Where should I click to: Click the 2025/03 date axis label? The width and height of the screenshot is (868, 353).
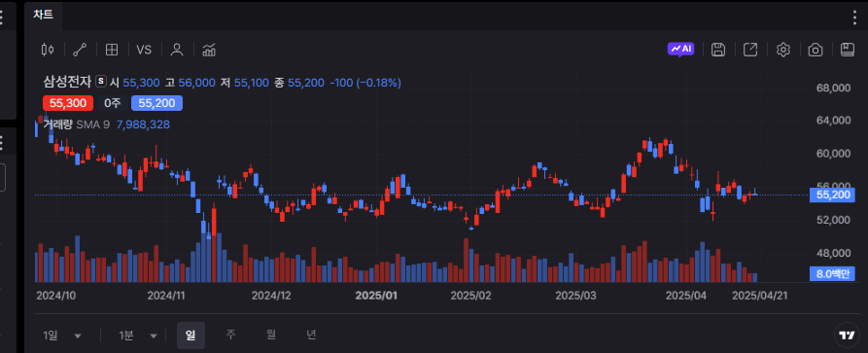click(575, 296)
